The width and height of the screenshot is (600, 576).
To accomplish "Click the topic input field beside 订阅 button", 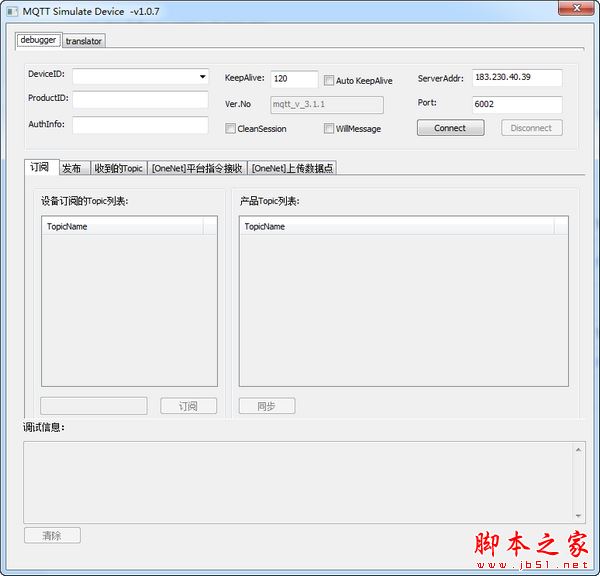I will pos(94,406).
